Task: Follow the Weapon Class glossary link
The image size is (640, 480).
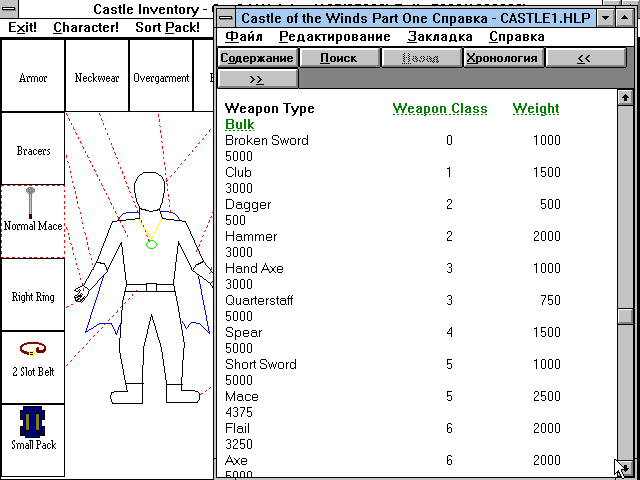Action: [440, 109]
